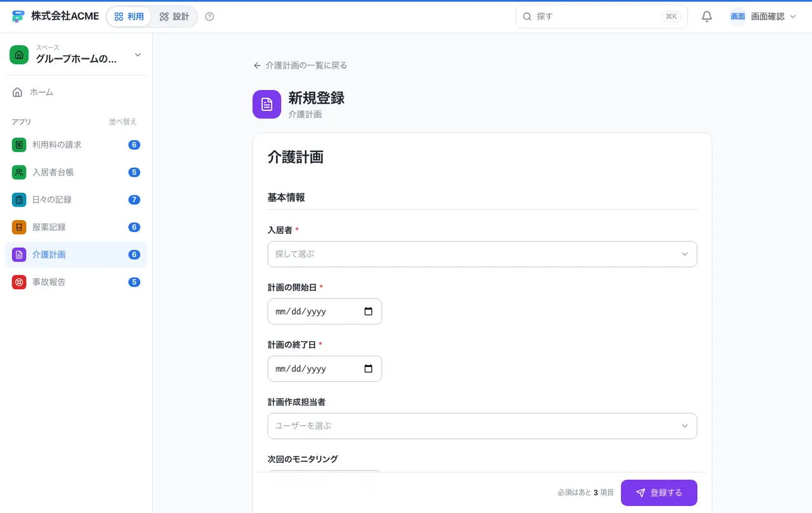
Task: Switch to 利用 mode tab
Action: click(129, 16)
